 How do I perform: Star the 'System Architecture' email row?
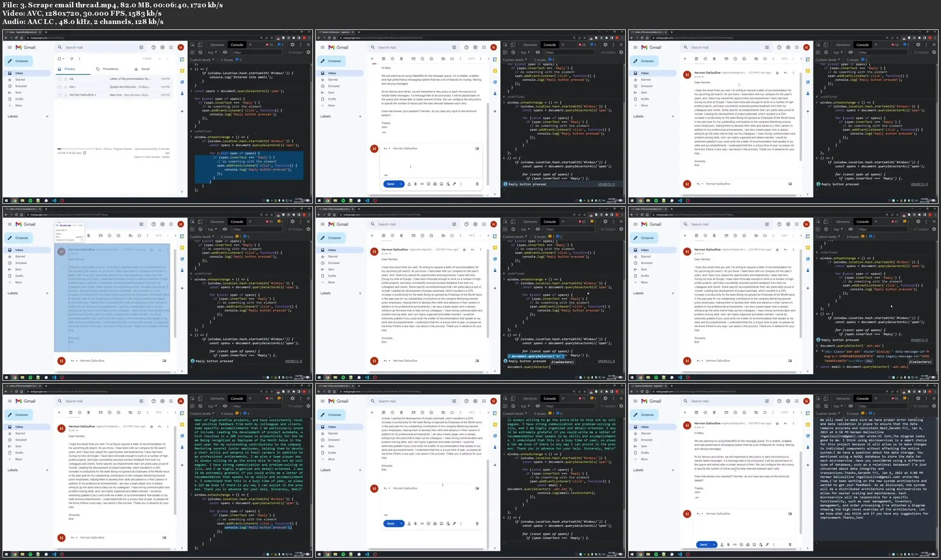[65, 87]
